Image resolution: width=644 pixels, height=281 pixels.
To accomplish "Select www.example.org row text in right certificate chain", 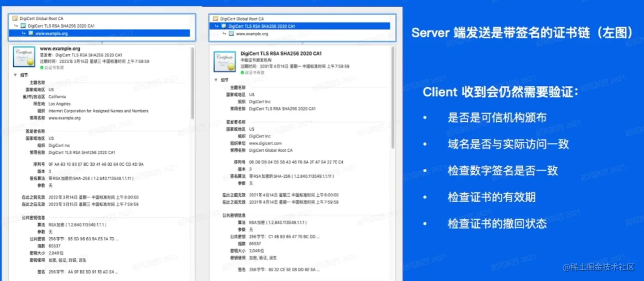I will click(252, 34).
